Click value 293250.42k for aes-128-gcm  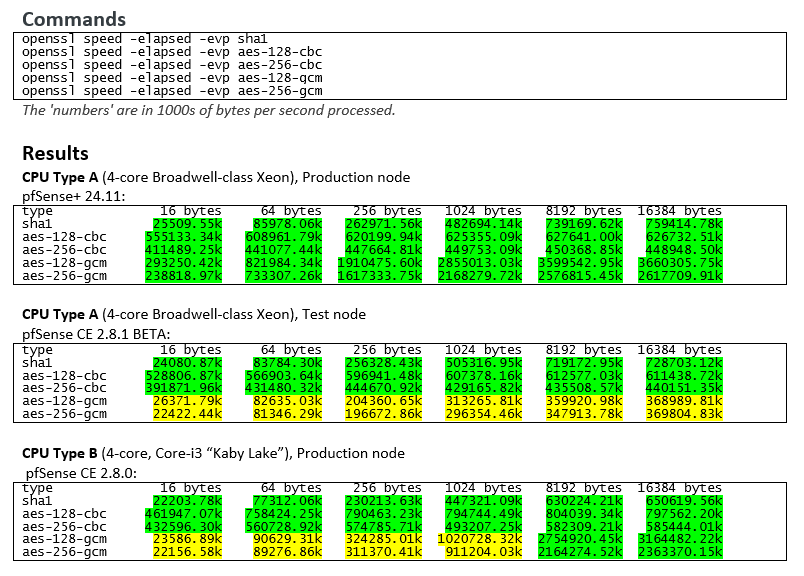(x=184, y=263)
